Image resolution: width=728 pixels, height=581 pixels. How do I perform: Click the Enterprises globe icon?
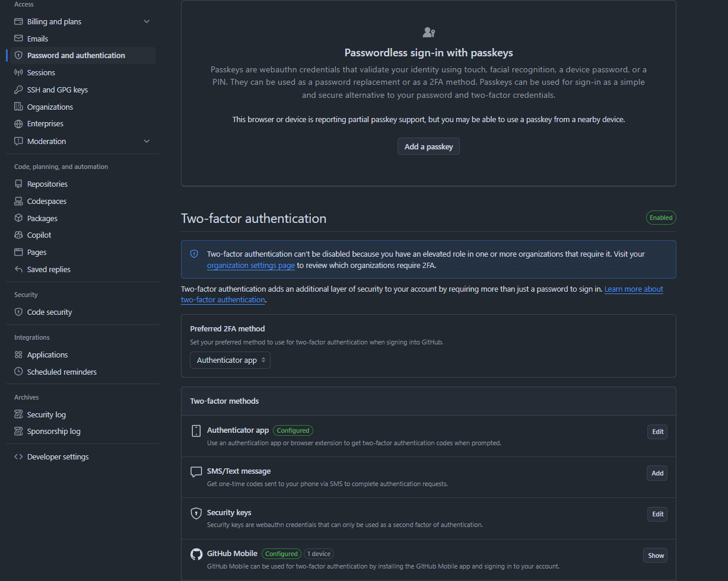click(x=18, y=124)
